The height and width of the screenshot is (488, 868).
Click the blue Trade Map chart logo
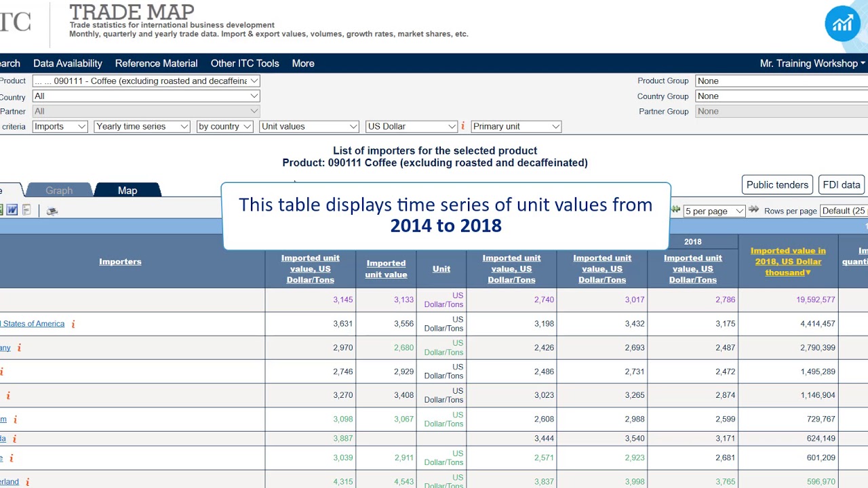click(x=842, y=24)
